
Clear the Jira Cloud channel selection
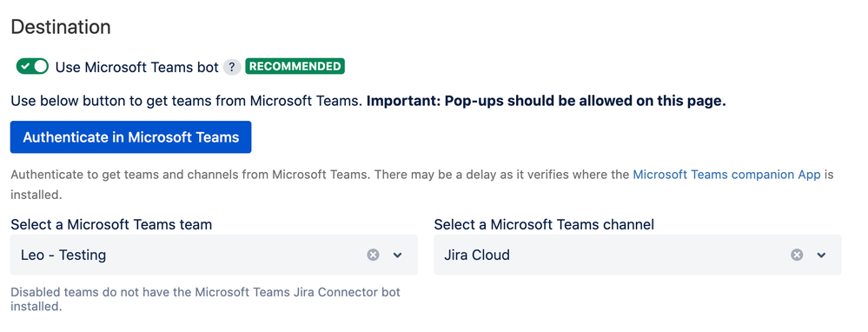point(797,255)
